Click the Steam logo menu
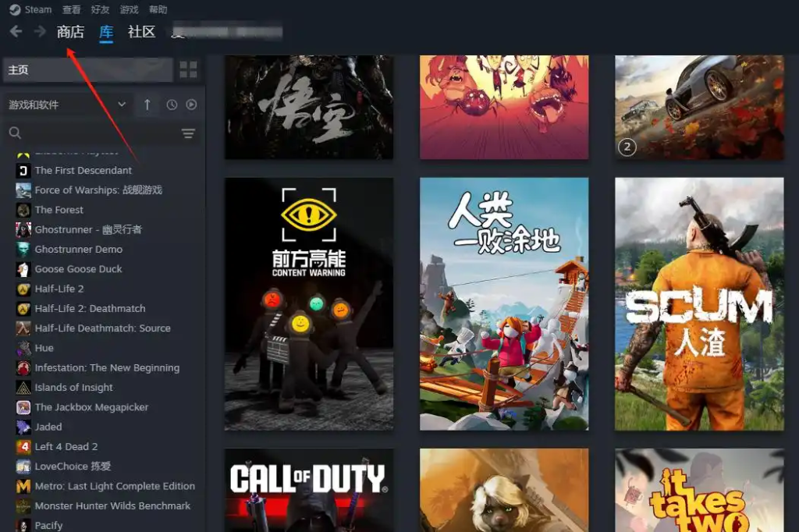This screenshot has height=532, width=799. [x=15, y=9]
